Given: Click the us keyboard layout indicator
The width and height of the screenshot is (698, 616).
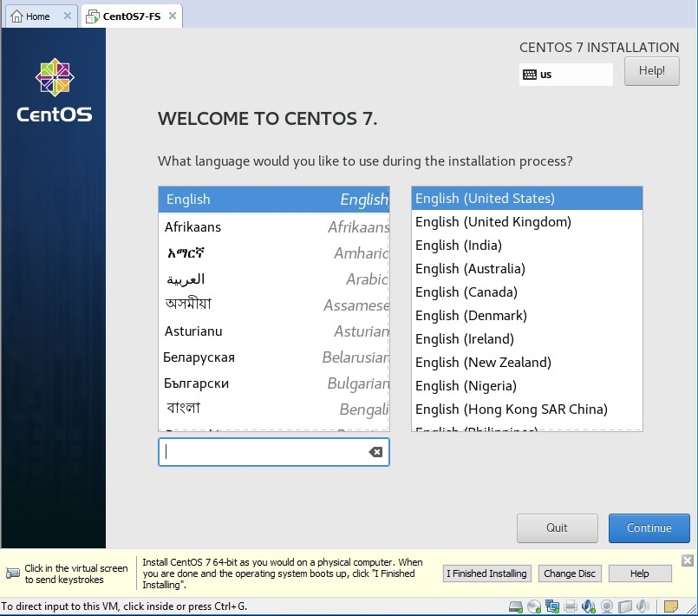Looking at the screenshot, I should tap(565, 75).
